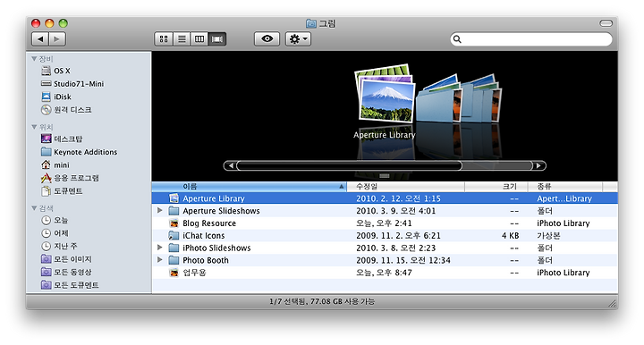Viewport: 644px width, 345px height.
Task: Click the status bar selection text
Action: (322, 301)
